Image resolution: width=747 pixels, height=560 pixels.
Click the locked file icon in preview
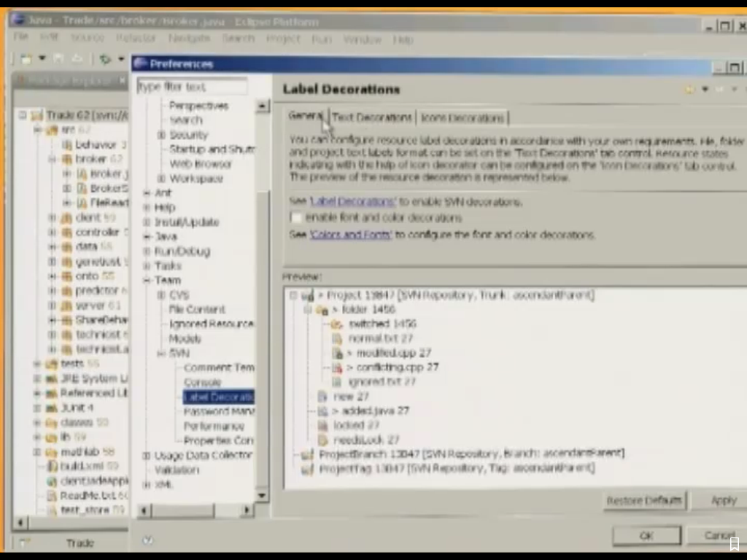pos(322,425)
